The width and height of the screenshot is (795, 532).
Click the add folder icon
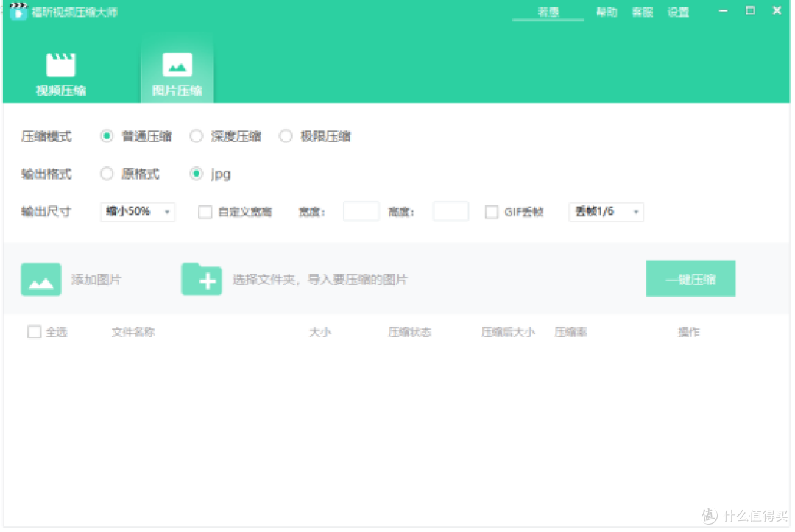click(202, 279)
